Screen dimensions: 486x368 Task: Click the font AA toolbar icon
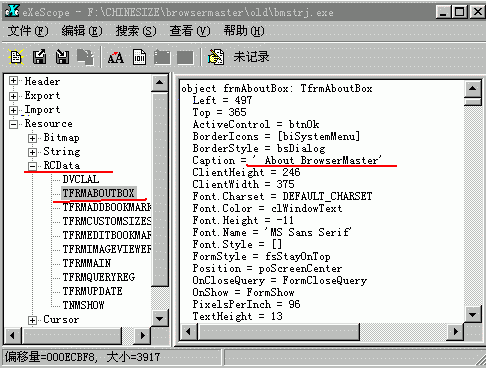[x=115, y=57]
